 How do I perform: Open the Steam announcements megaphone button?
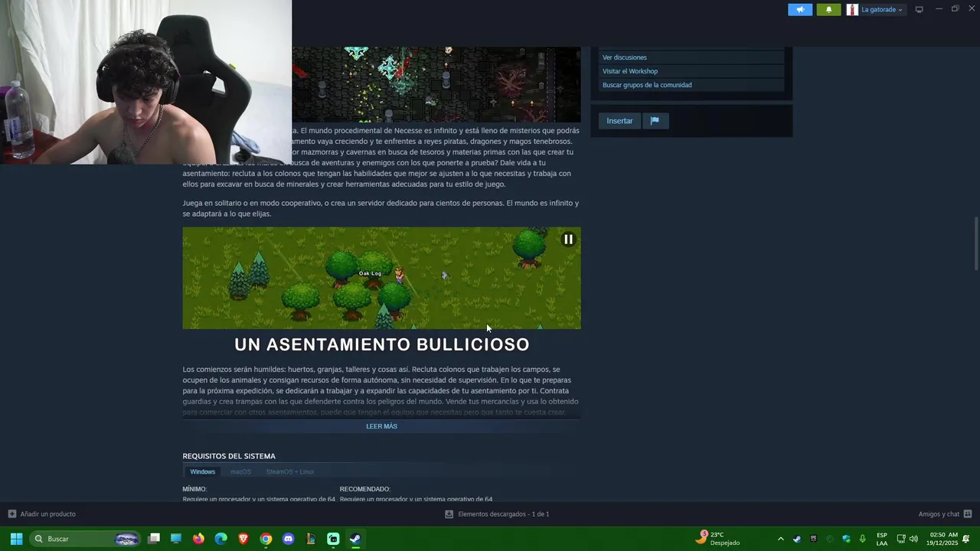(x=800, y=10)
